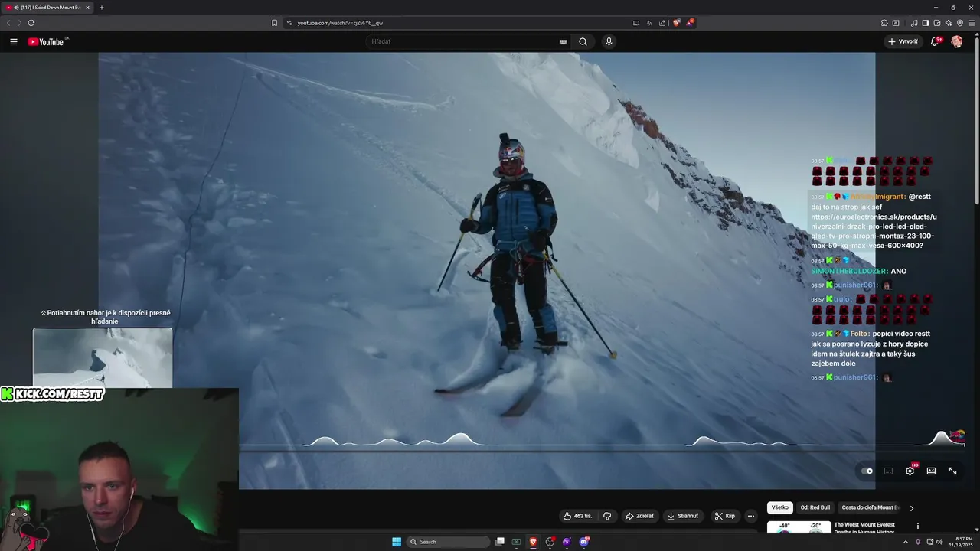Open the browser music note playlist icon
This screenshot has width=980, height=551.
(x=914, y=23)
